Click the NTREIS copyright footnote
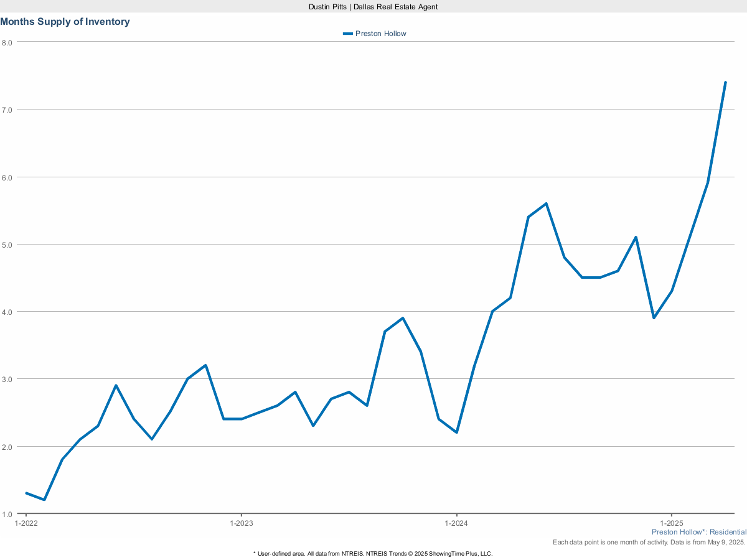This screenshot has width=747, height=560. (x=373, y=553)
